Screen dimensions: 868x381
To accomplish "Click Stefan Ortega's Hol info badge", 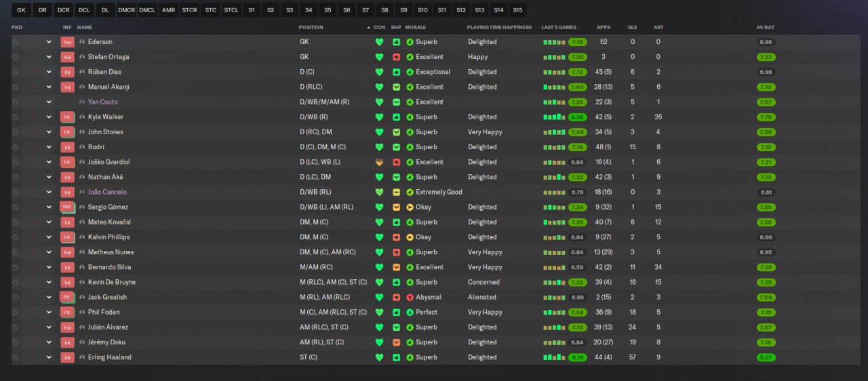I will 67,57.
